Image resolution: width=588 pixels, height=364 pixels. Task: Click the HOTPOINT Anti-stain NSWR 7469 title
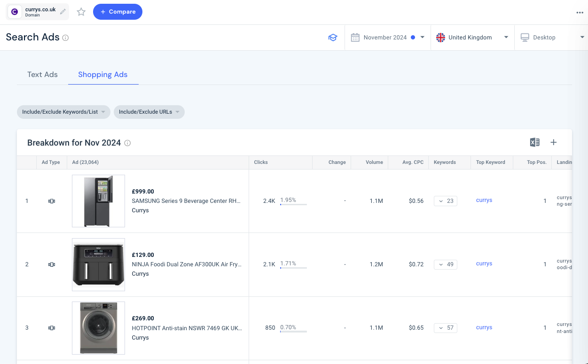(187, 328)
